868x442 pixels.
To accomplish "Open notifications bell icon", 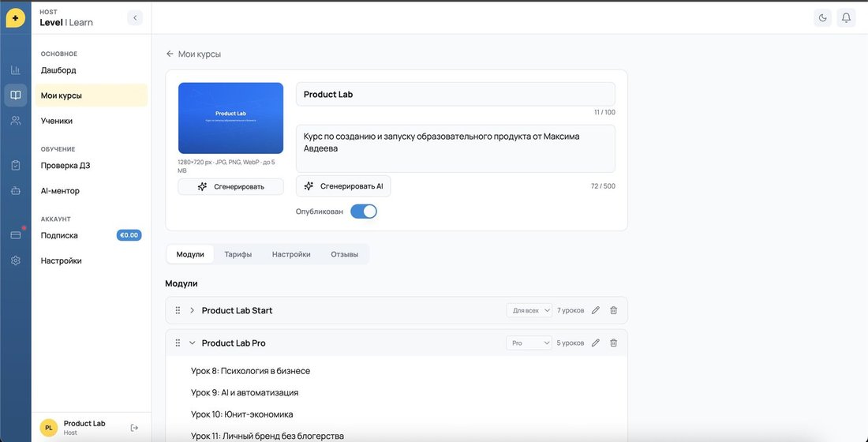I will (x=846, y=17).
